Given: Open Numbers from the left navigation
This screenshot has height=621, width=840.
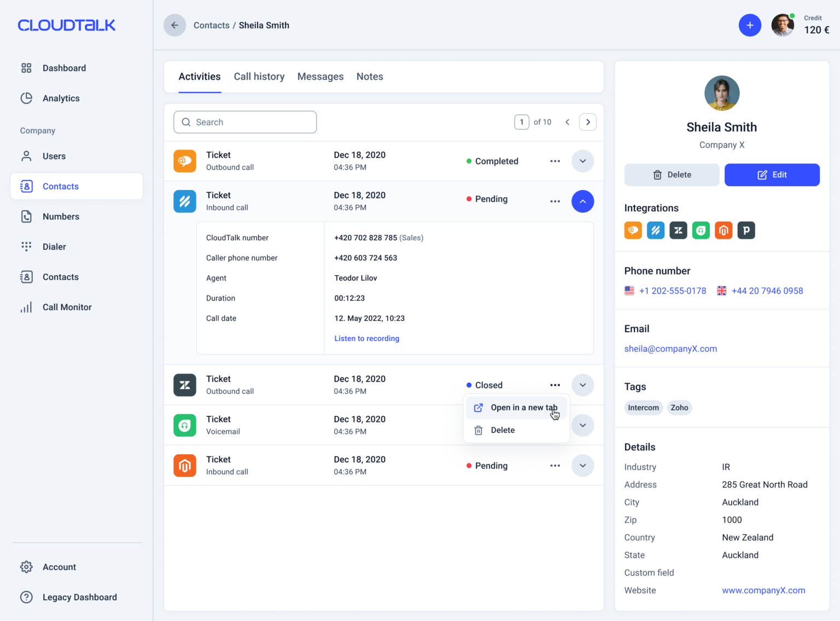Looking at the screenshot, I should pos(61,217).
